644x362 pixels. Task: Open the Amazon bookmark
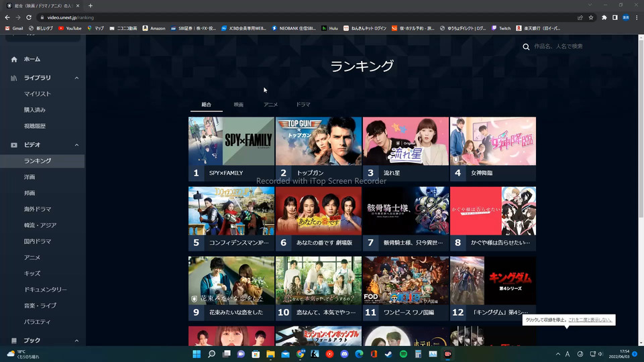click(154, 28)
